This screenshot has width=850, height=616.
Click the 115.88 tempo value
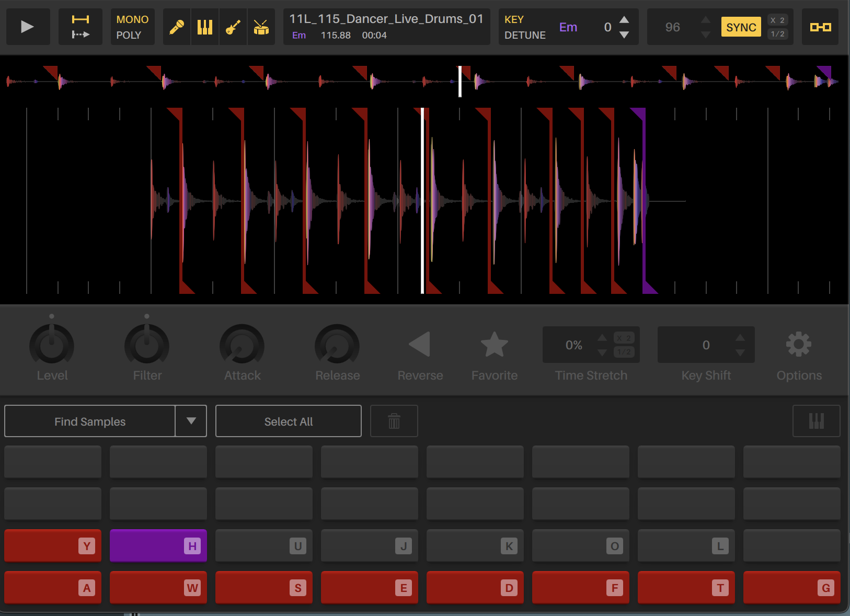(336, 35)
